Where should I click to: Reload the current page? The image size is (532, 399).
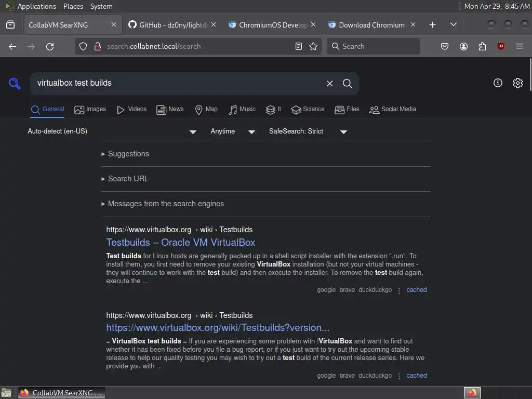tap(50, 46)
